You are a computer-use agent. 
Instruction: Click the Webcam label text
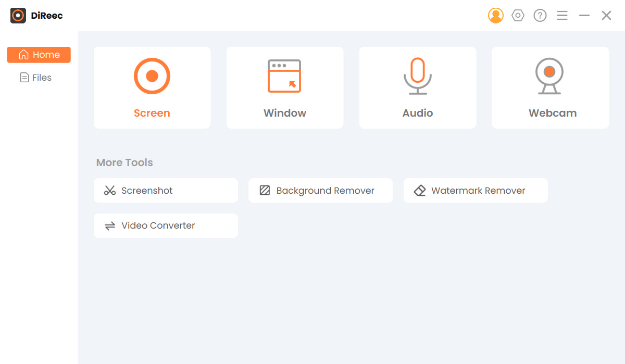coord(552,113)
